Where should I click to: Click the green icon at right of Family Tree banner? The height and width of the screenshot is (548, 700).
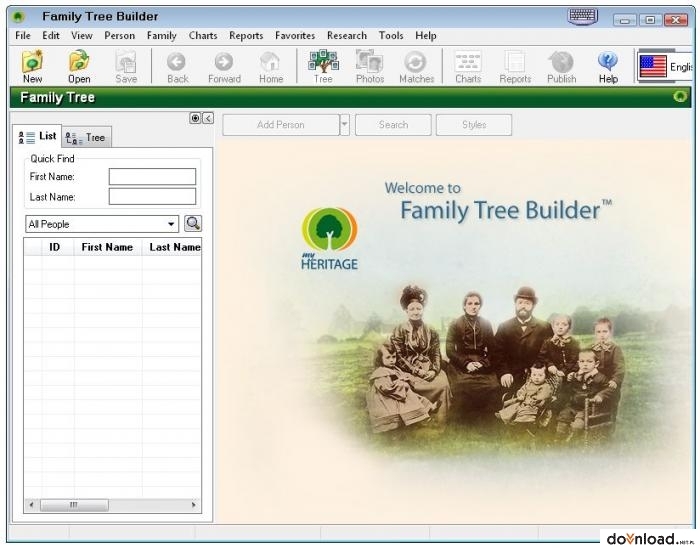coord(680,96)
